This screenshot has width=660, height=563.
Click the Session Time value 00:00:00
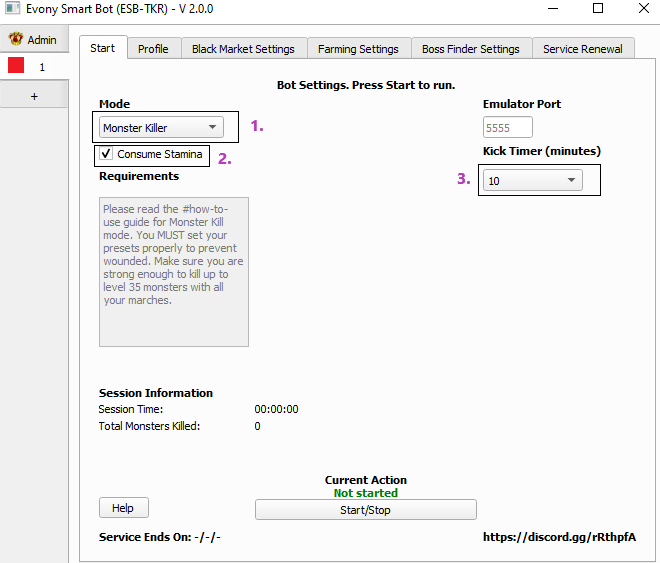276,409
